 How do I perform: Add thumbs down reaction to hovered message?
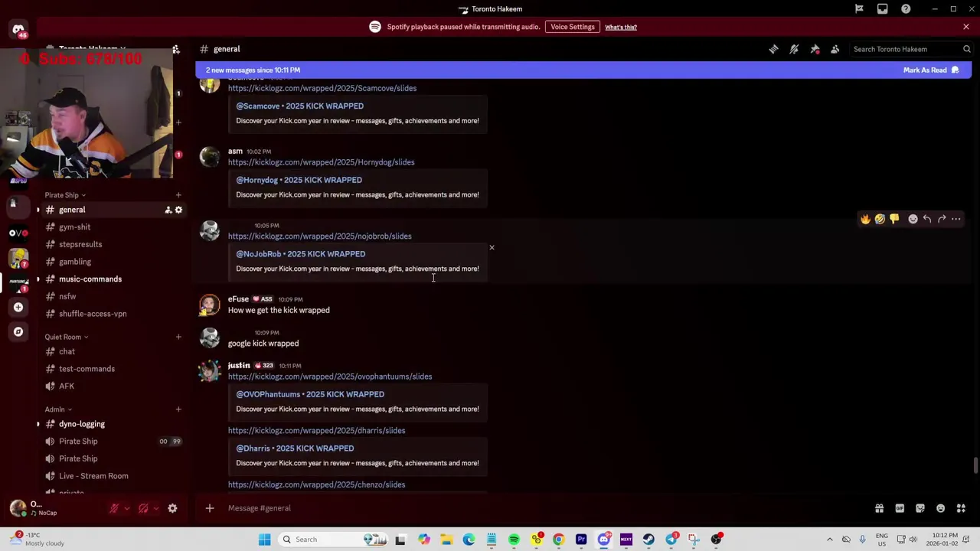tap(894, 219)
